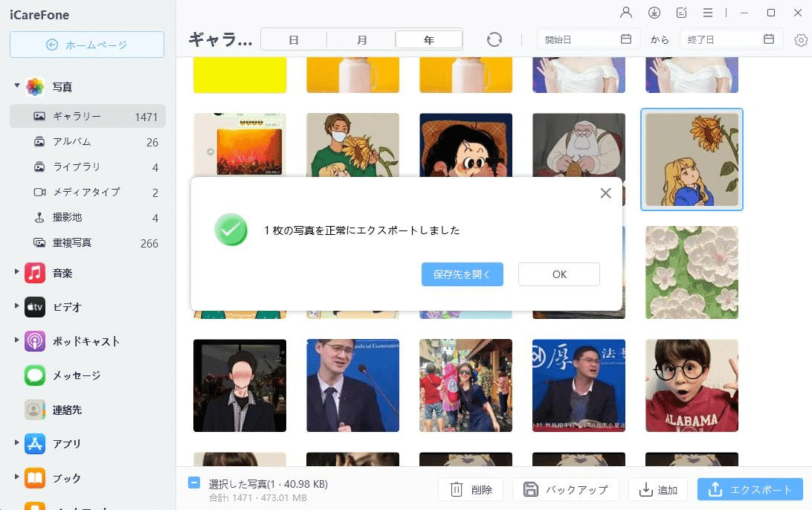Image resolution: width=812 pixels, height=510 pixels.
Task: Open the ギャラリー item with 1471 photos
Action: pos(88,117)
